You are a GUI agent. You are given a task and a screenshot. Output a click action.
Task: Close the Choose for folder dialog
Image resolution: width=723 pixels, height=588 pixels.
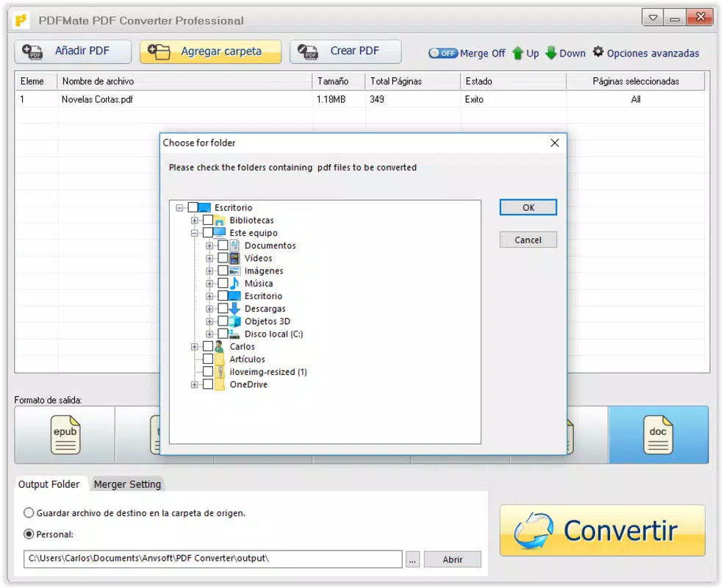(555, 143)
